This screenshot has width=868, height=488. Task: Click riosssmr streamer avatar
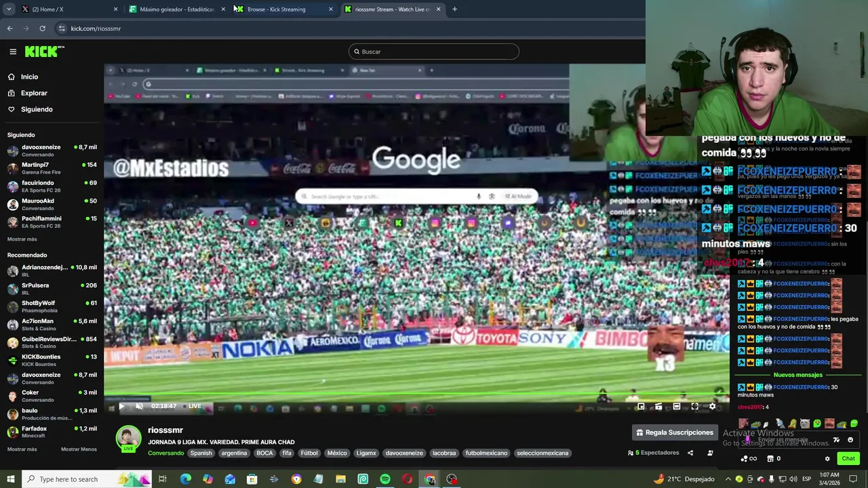pos(128,439)
